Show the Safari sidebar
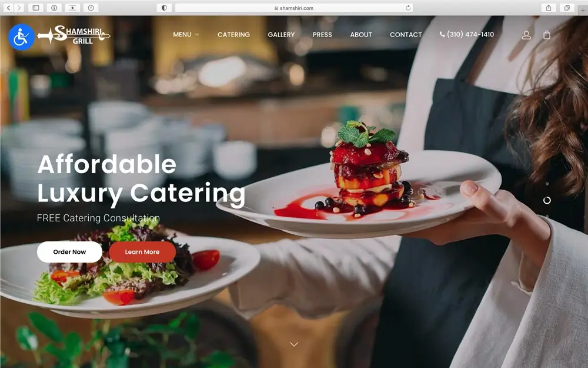Screen dimensions: 588x368 coord(36,8)
